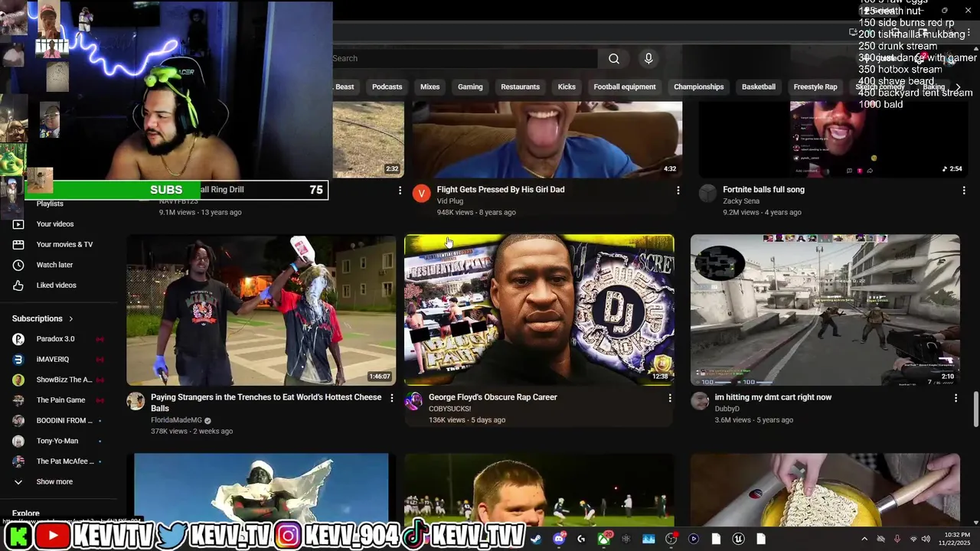Select the Freestyle Rap chip
980x551 pixels.
point(815,87)
